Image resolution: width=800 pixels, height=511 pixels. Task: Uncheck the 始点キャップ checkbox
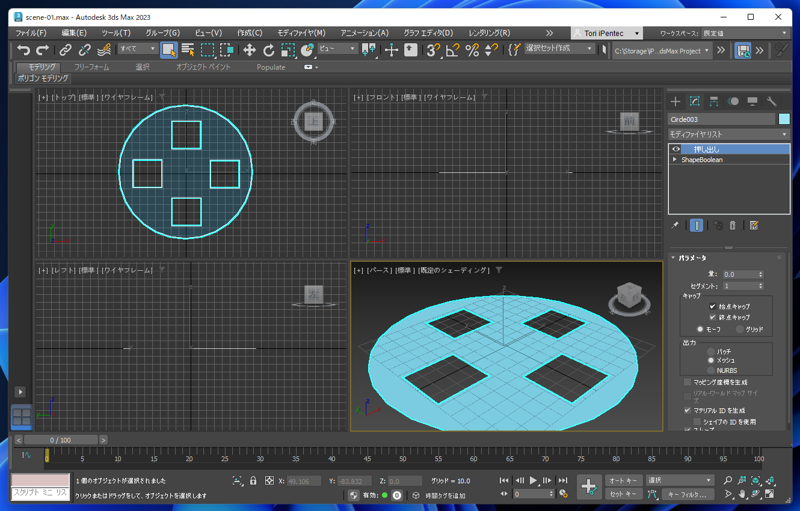tap(712, 306)
